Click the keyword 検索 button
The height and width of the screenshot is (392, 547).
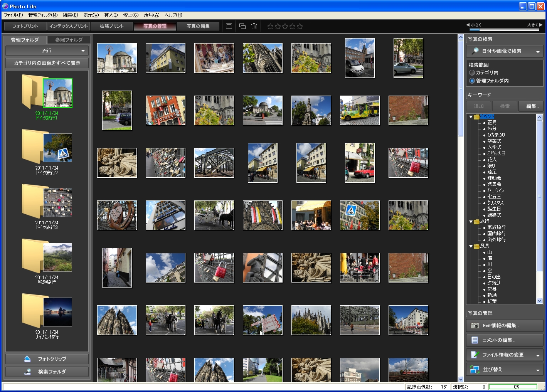505,106
